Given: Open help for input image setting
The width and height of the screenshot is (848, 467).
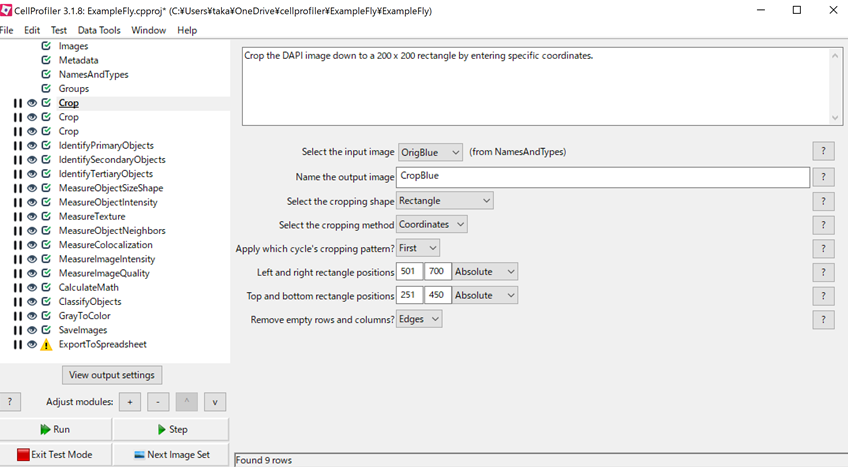Looking at the screenshot, I should click(x=823, y=151).
